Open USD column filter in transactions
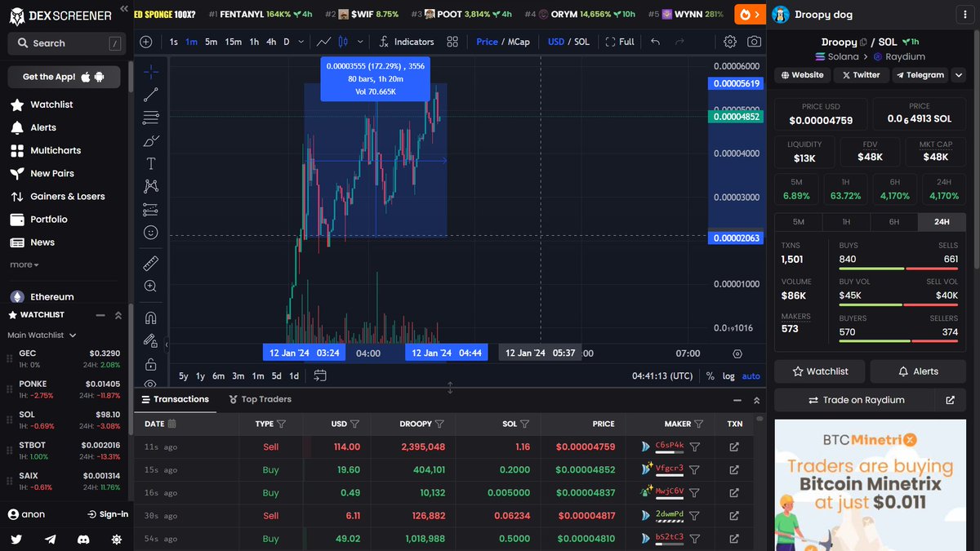The image size is (980, 551). click(x=355, y=424)
